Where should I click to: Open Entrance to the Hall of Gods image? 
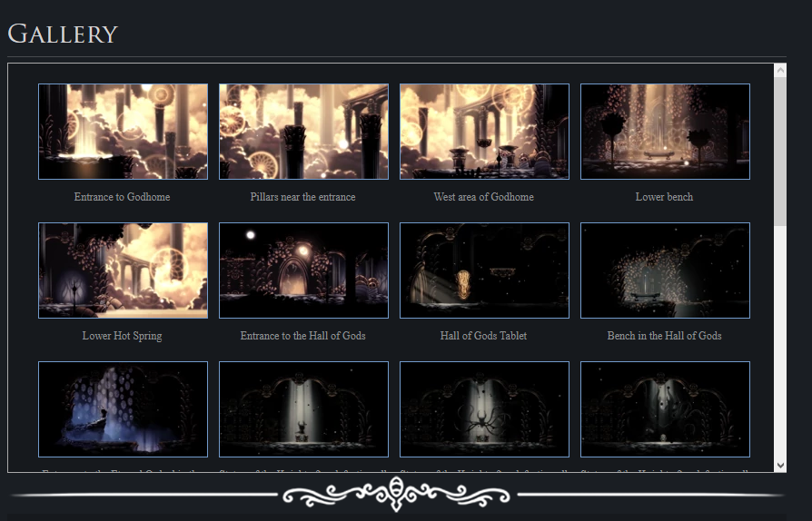(303, 270)
